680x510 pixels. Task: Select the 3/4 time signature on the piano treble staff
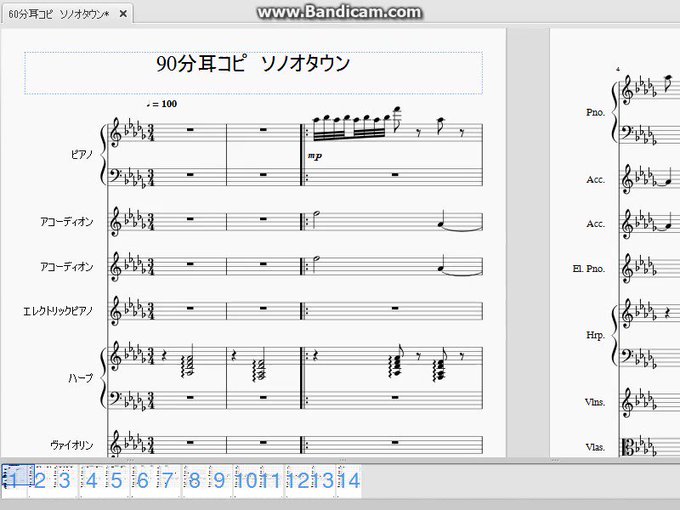coord(150,133)
